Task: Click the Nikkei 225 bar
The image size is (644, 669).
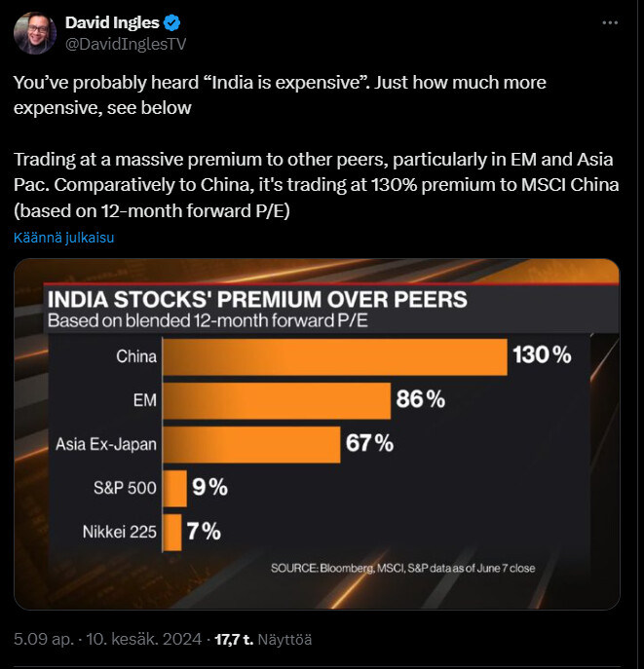Action: coord(172,532)
